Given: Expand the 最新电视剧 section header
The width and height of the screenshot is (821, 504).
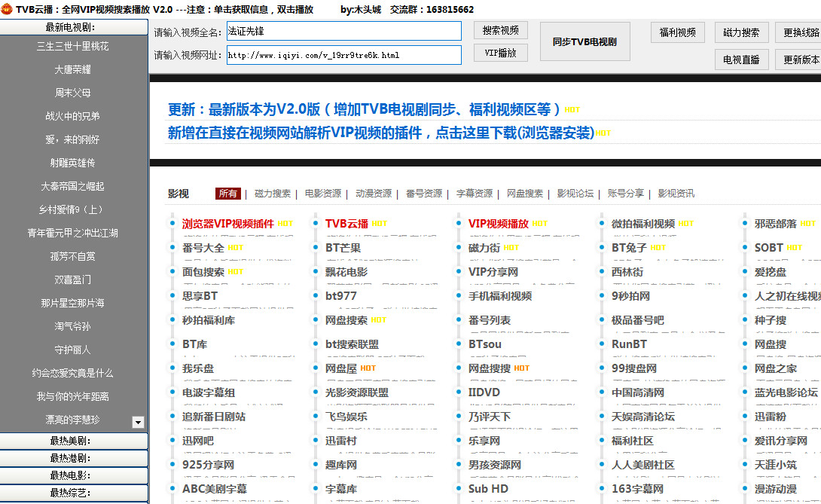Looking at the screenshot, I should (74, 27).
